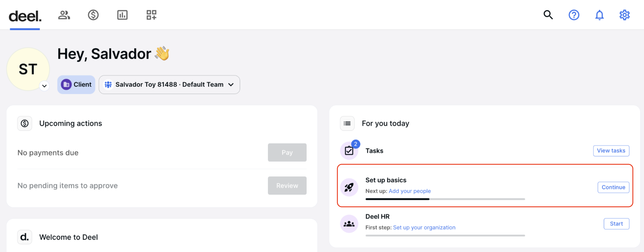The image size is (644, 252).
Task: Open notifications bell icon
Action: tap(599, 15)
